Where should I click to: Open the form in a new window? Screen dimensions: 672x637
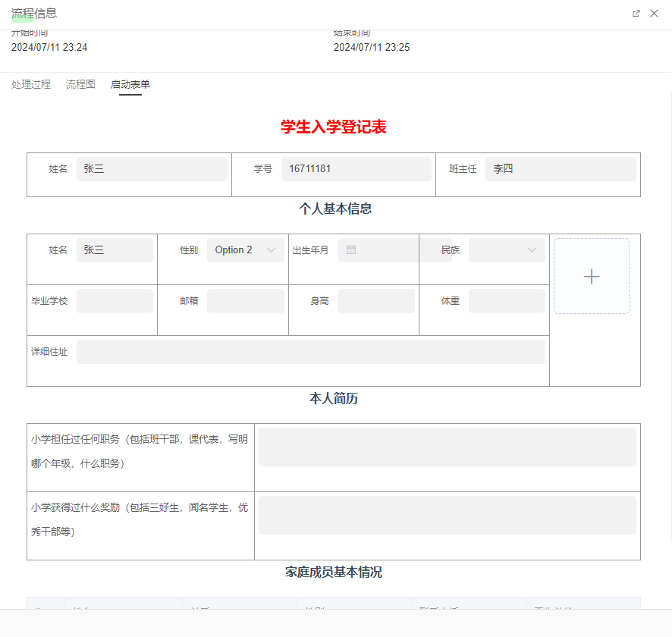point(636,13)
